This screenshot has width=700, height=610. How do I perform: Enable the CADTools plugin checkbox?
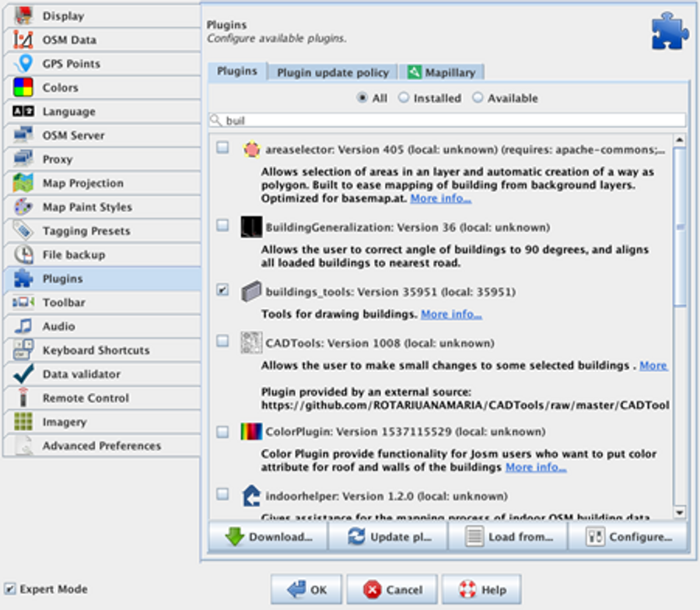click(222, 341)
